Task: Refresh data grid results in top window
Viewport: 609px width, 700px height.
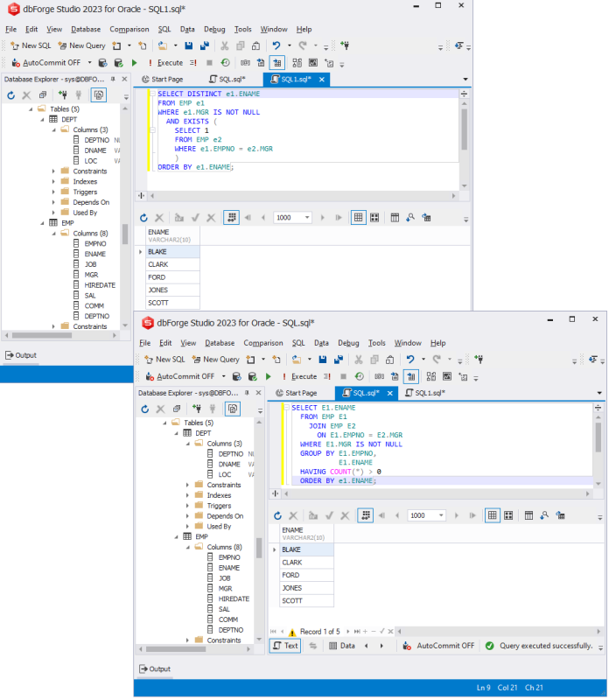Action: click(x=143, y=218)
